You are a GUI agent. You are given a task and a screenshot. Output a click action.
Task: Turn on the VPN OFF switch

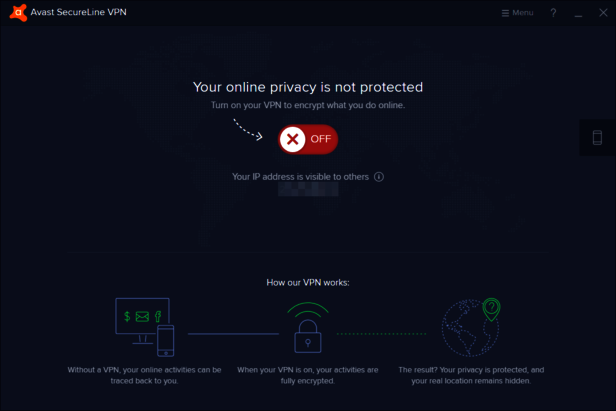(308, 139)
